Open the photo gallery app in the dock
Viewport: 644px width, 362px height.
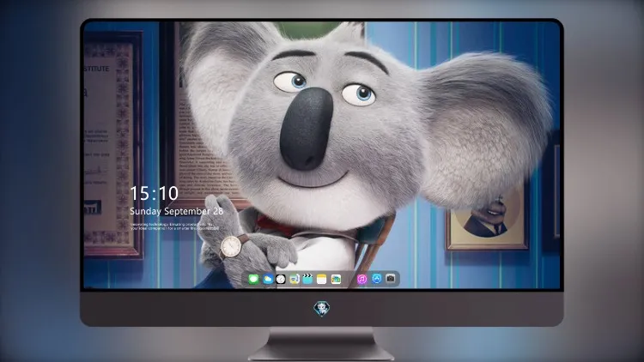[x=336, y=279]
